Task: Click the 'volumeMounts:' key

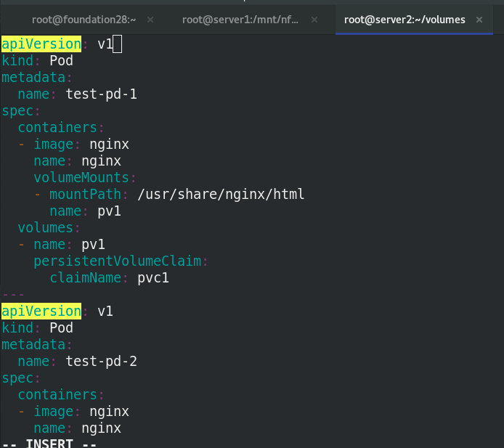Action: [x=85, y=178]
